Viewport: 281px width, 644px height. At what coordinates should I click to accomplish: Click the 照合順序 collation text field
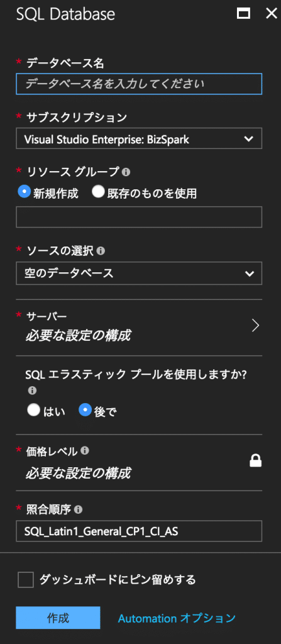click(139, 531)
